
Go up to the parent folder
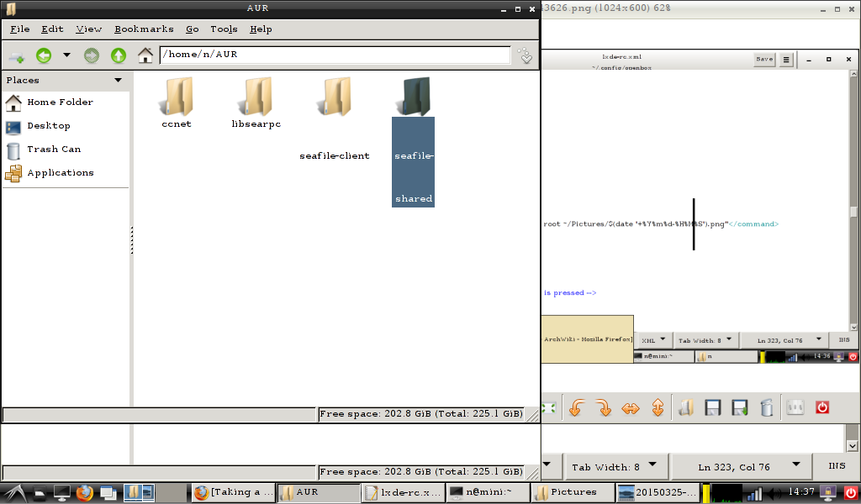(x=118, y=55)
